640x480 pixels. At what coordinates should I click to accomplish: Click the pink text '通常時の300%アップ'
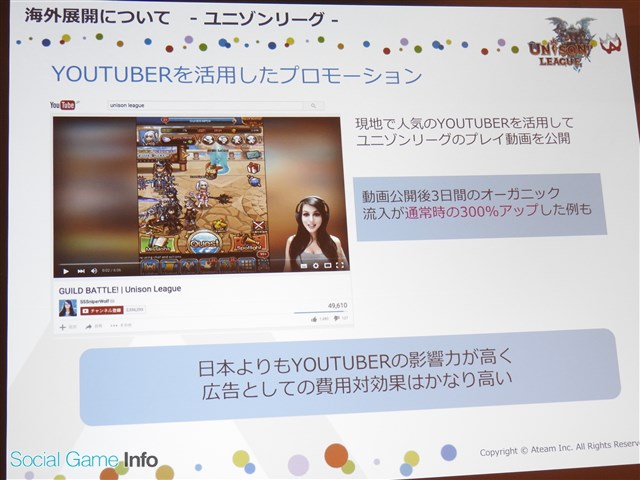tap(473, 211)
